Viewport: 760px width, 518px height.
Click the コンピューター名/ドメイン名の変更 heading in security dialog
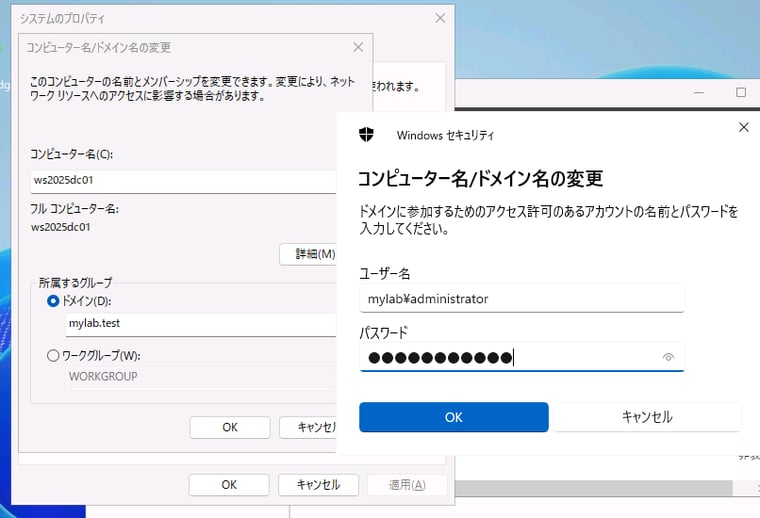[x=480, y=179]
